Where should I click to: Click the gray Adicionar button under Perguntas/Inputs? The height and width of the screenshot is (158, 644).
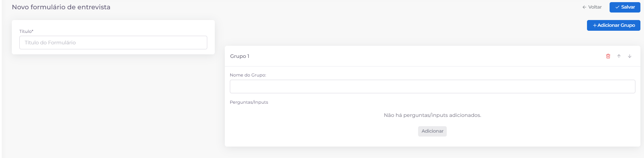point(432,131)
